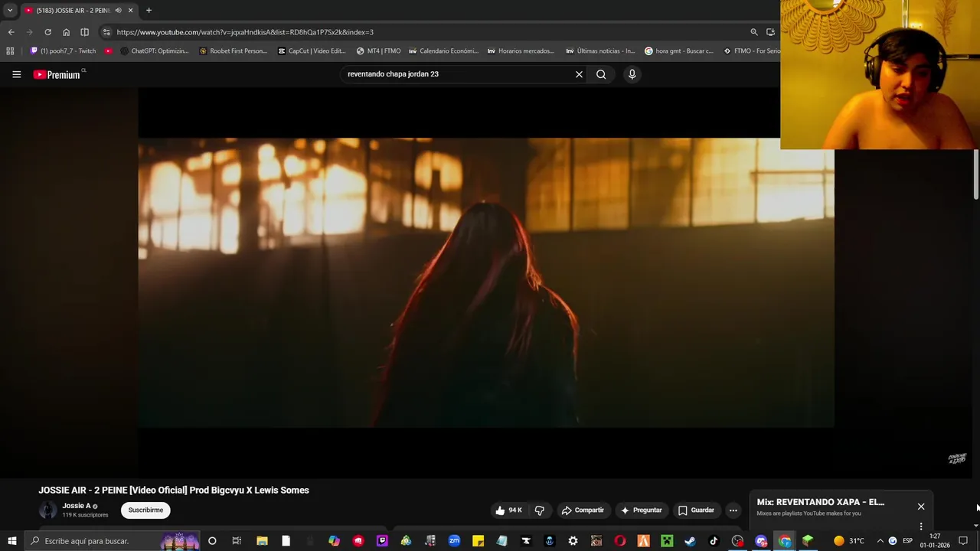Open Roobet First Person bookmark
Viewport: 980px width, 551px height.
click(x=233, y=51)
